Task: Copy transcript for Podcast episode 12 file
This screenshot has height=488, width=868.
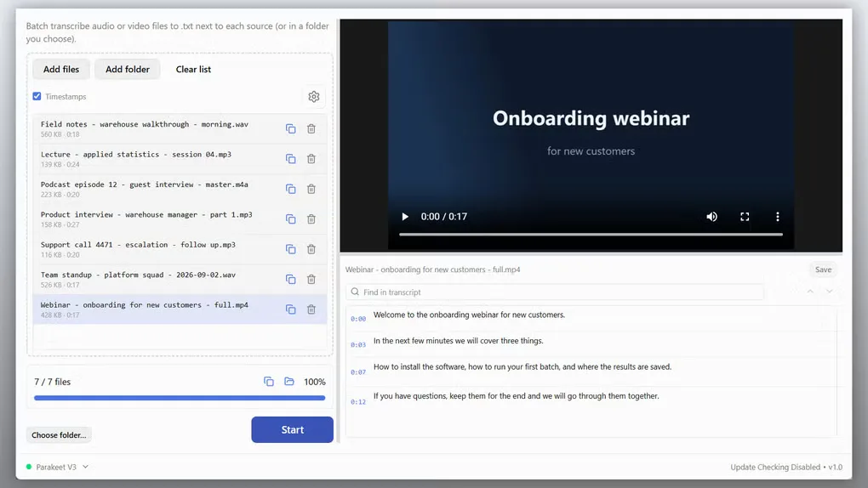Action: pos(291,190)
